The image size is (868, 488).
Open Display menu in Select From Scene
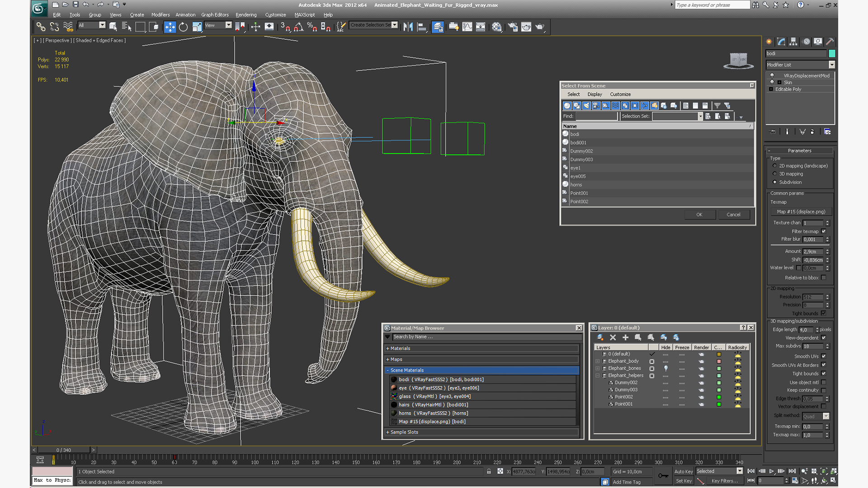click(x=594, y=94)
